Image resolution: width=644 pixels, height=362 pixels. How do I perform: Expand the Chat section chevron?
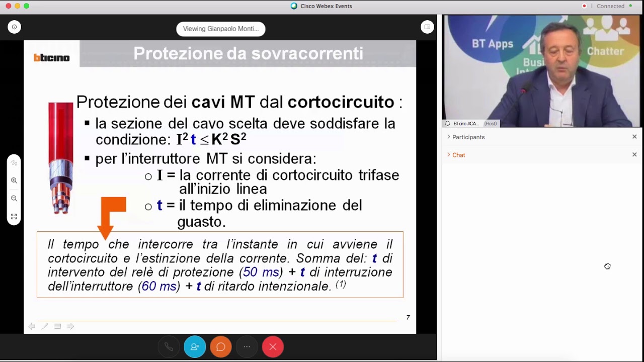(448, 155)
